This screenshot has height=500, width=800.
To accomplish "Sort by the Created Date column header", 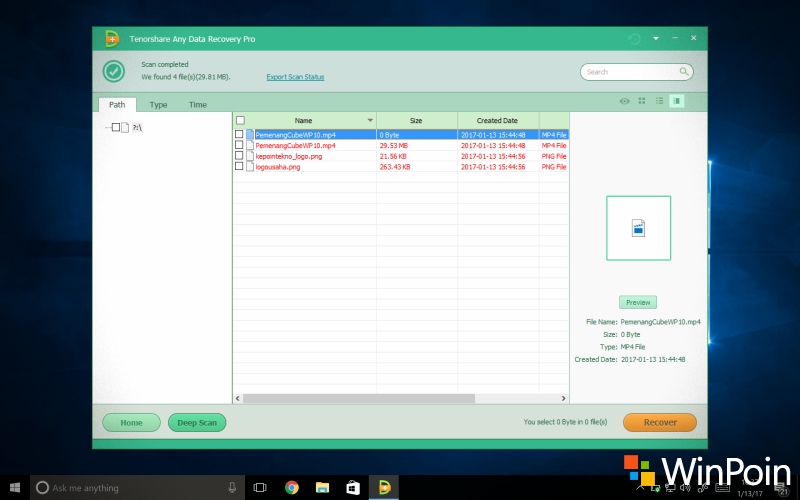I will (x=497, y=120).
